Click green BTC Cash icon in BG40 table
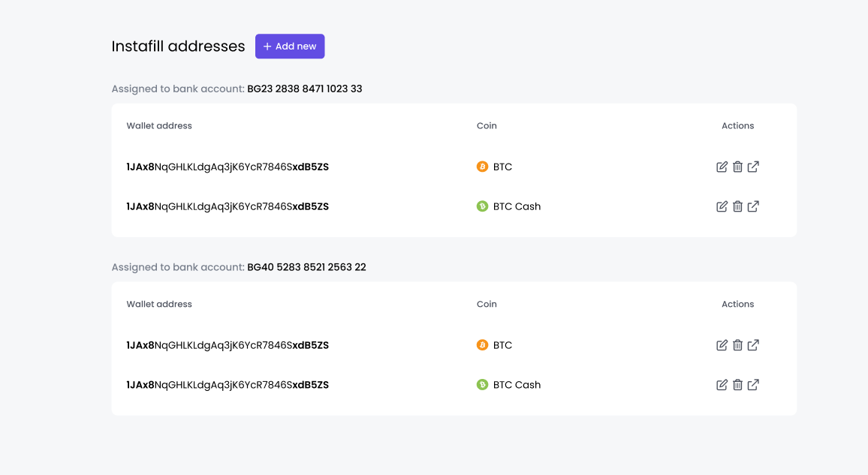Screen dimensions: 868x475 pos(482,385)
